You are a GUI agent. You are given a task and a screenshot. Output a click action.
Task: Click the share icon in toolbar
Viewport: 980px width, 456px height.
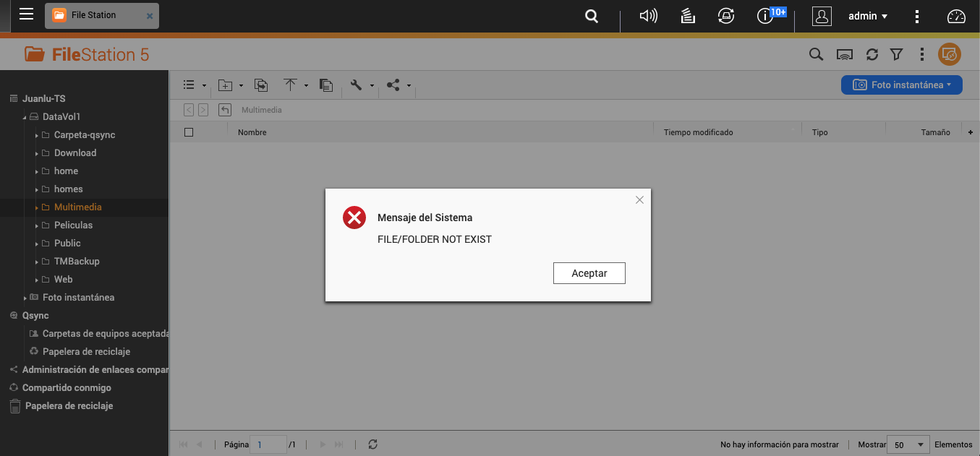pos(393,85)
